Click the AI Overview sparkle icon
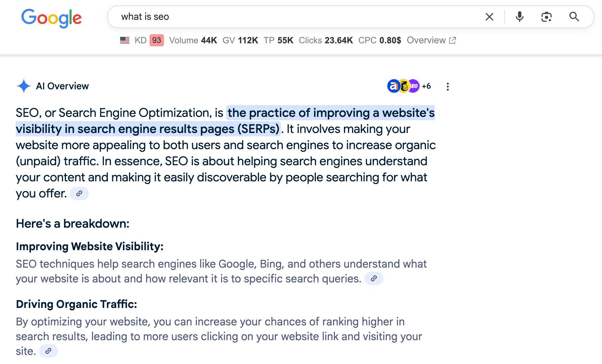 coord(24,86)
